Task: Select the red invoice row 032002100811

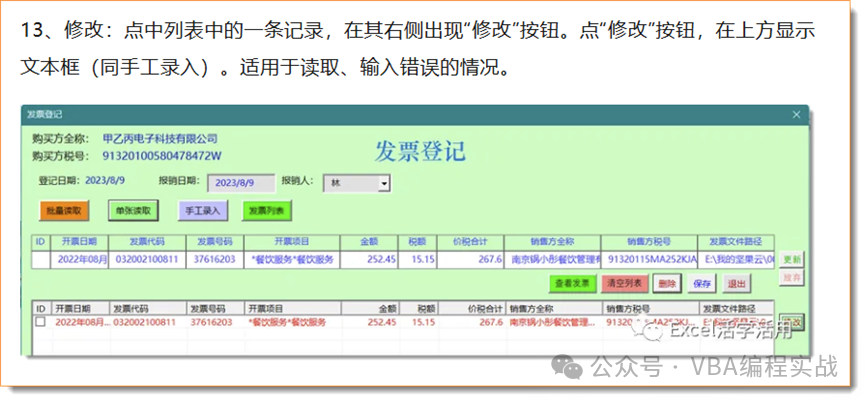Action: coord(145,323)
